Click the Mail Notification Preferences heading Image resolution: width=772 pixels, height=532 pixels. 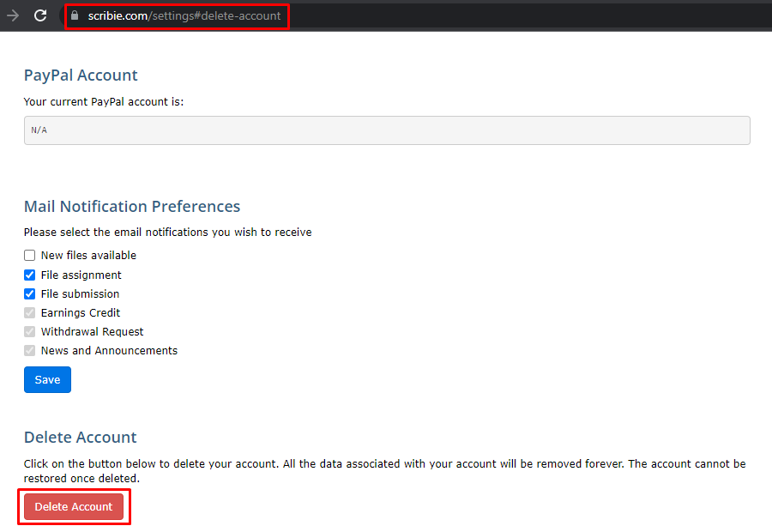132,207
